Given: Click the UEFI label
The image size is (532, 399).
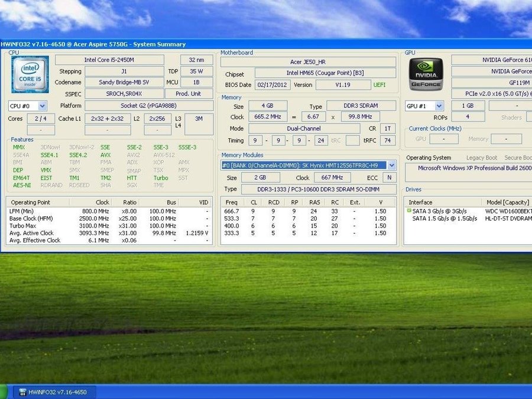Looking at the screenshot, I should tap(379, 85).
